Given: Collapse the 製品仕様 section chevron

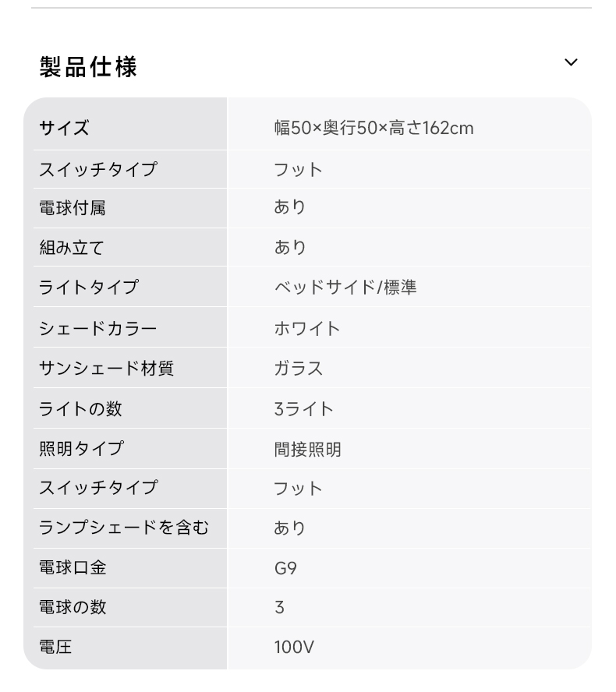Looking at the screenshot, I should (x=571, y=62).
